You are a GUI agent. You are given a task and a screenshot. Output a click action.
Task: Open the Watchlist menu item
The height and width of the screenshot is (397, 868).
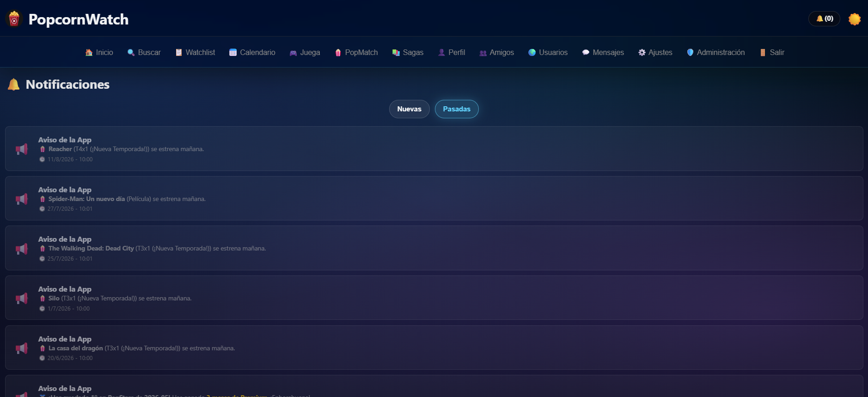(x=195, y=52)
